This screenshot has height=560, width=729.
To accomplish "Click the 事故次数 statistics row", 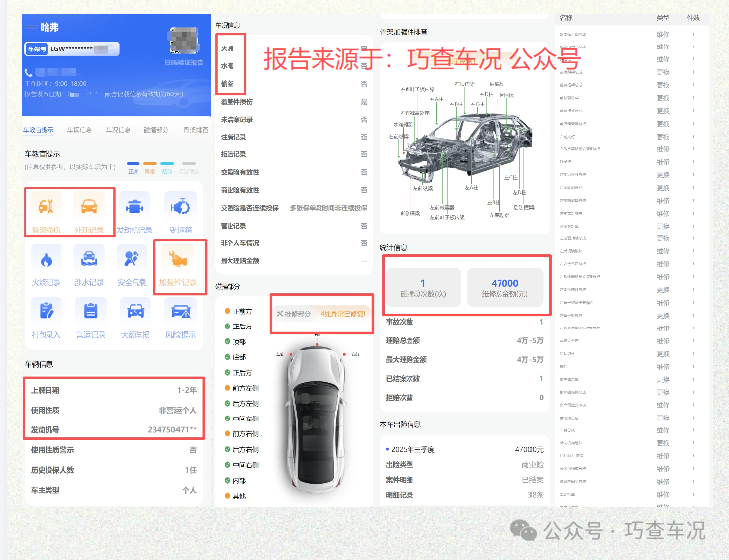I will (x=465, y=322).
